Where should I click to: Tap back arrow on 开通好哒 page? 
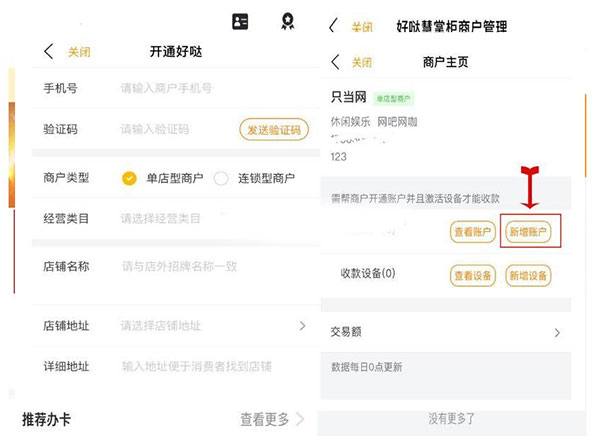(48, 52)
